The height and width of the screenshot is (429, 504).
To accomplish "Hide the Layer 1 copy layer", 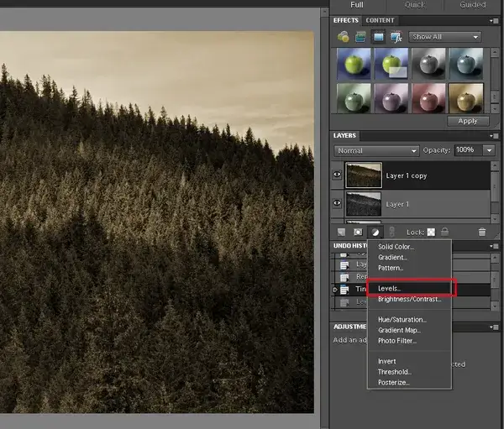I will [x=338, y=175].
